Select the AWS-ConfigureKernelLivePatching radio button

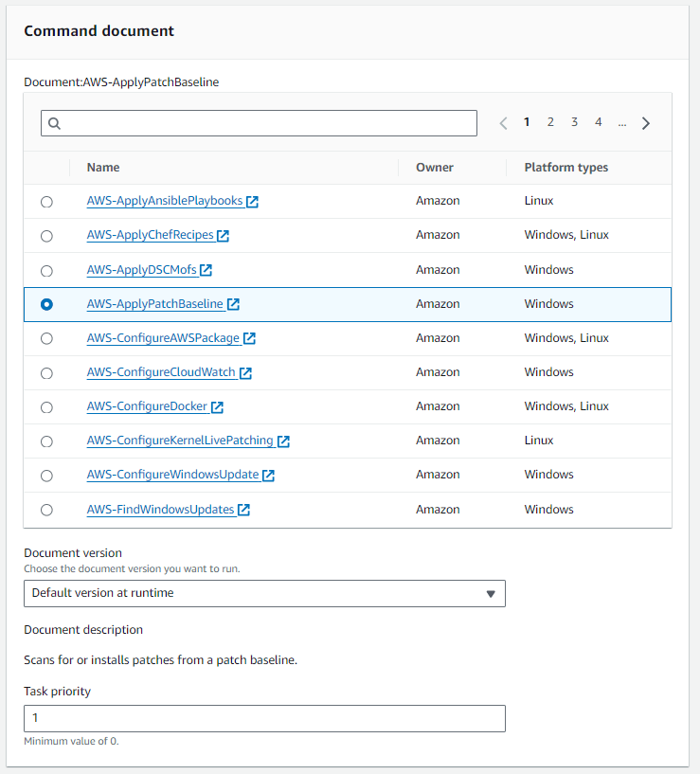[x=46, y=441]
